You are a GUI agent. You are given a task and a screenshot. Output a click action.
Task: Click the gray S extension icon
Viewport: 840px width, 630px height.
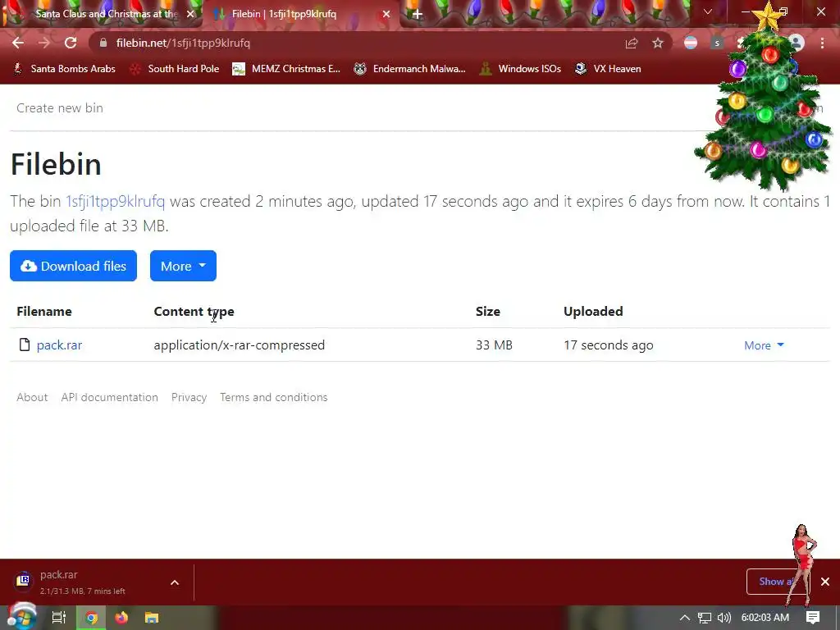(717, 43)
